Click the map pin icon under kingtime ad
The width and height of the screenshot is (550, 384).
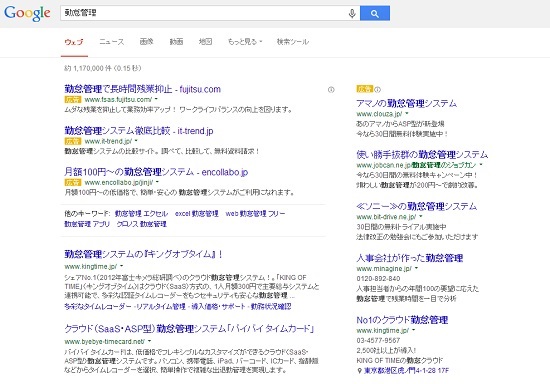click(x=359, y=371)
